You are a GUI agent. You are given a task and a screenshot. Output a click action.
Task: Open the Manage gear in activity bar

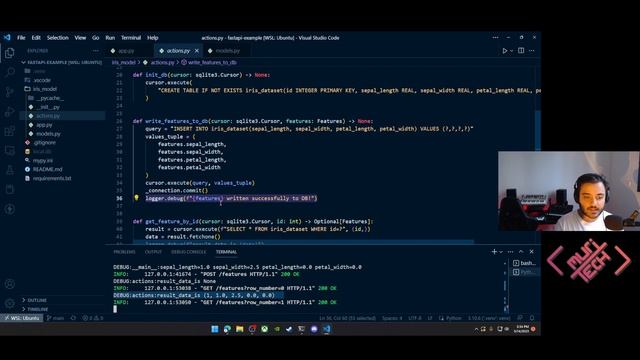(x=9, y=303)
